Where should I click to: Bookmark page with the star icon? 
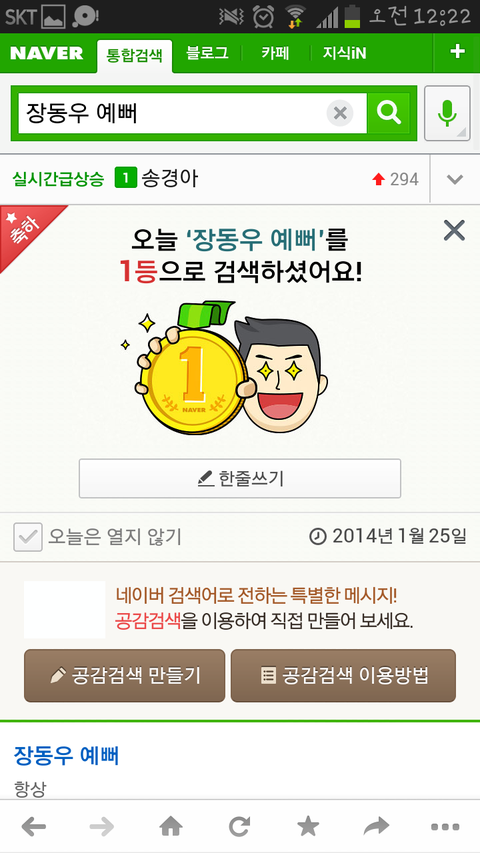308,827
